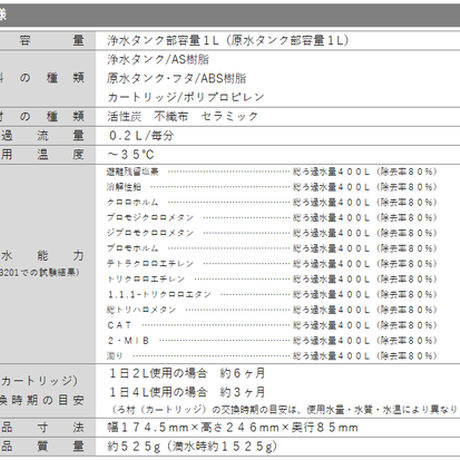Click the クロロホルム removal row
Image resolution: width=460 pixels, height=460 pixels.
(x=272, y=202)
